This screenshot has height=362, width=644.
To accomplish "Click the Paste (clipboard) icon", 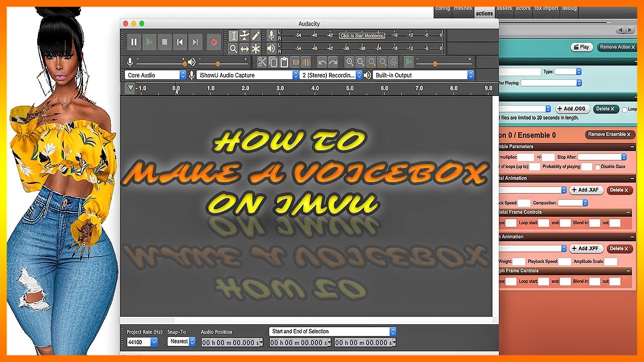I will 284,62.
